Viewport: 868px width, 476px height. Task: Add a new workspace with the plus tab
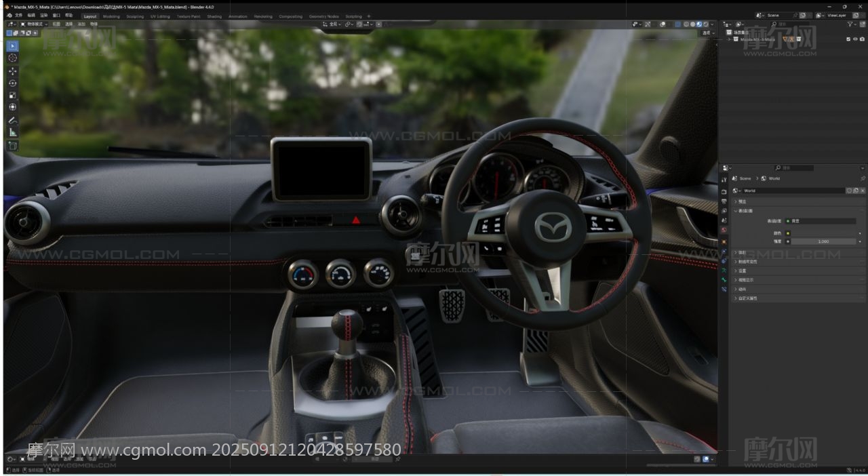pyautogui.click(x=369, y=16)
